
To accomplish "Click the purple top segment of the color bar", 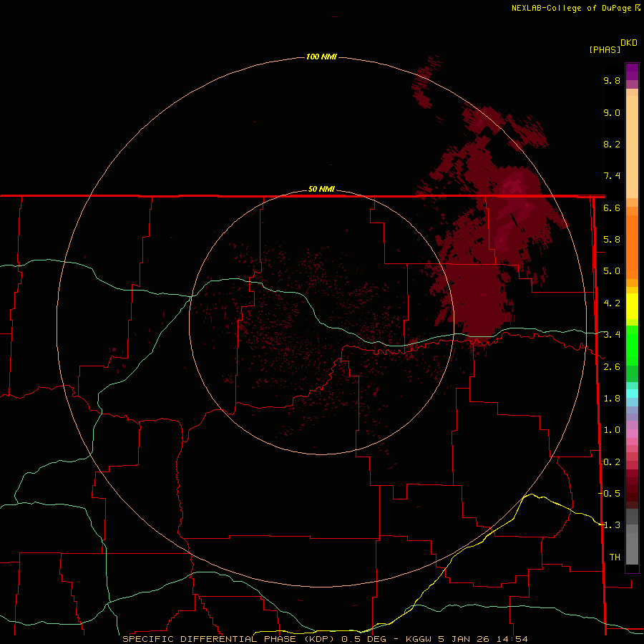I will tap(632, 72).
